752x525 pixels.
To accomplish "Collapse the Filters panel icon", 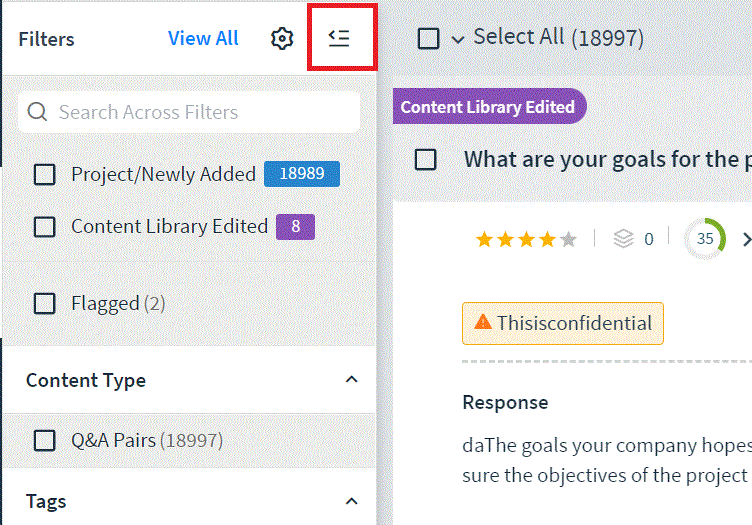I will (339, 38).
